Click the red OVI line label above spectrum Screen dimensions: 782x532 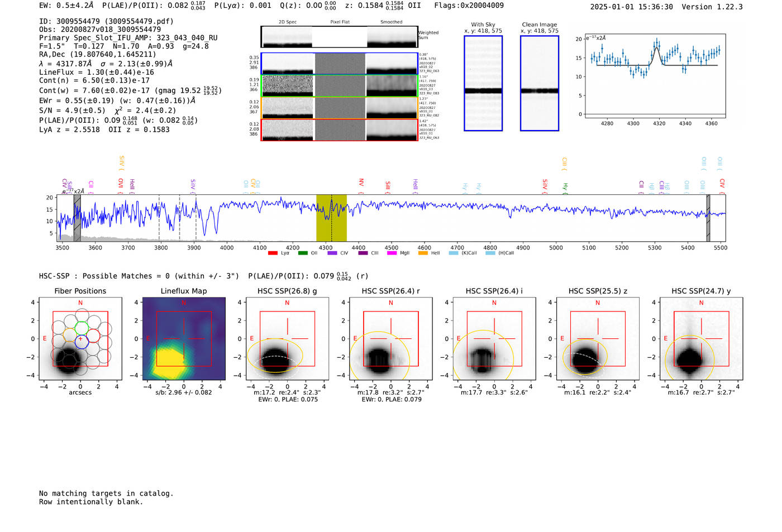click(x=121, y=185)
